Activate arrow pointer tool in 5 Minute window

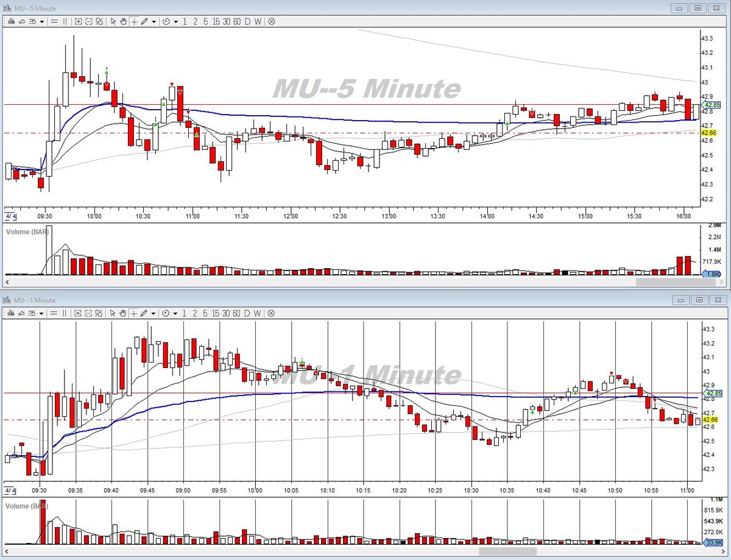point(113,21)
